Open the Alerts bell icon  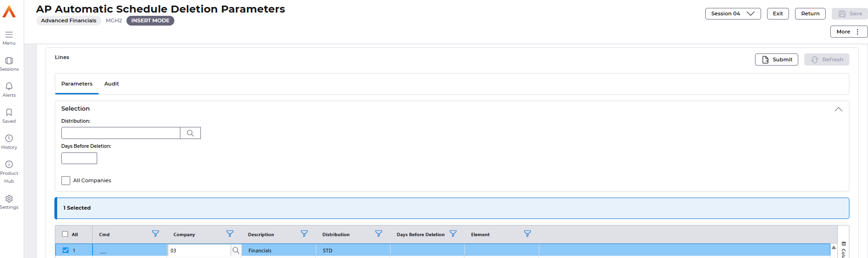[x=9, y=86]
